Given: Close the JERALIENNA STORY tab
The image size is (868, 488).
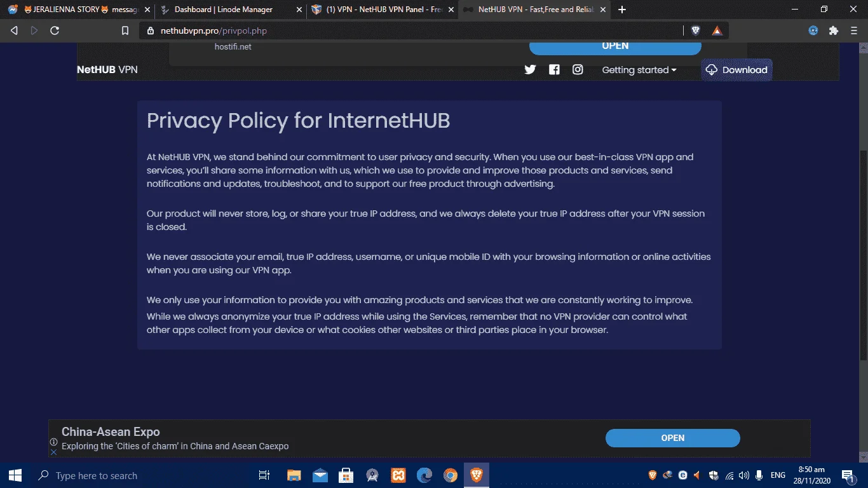Looking at the screenshot, I should 148,10.
